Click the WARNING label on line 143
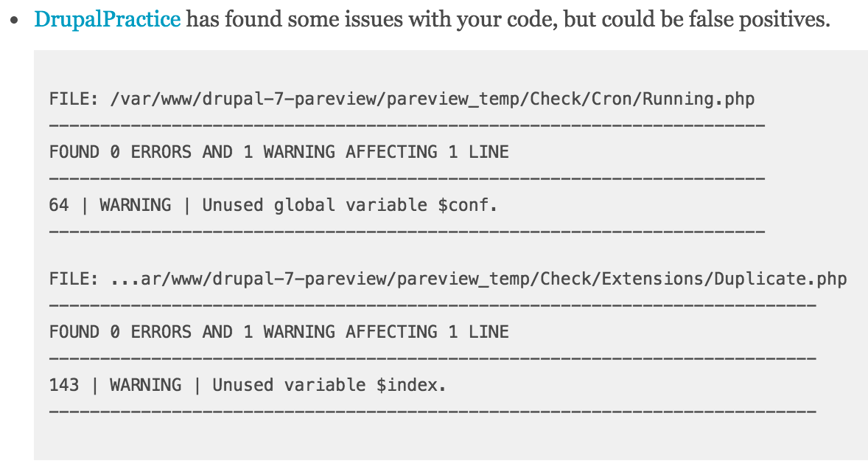 click(x=146, y=384)
